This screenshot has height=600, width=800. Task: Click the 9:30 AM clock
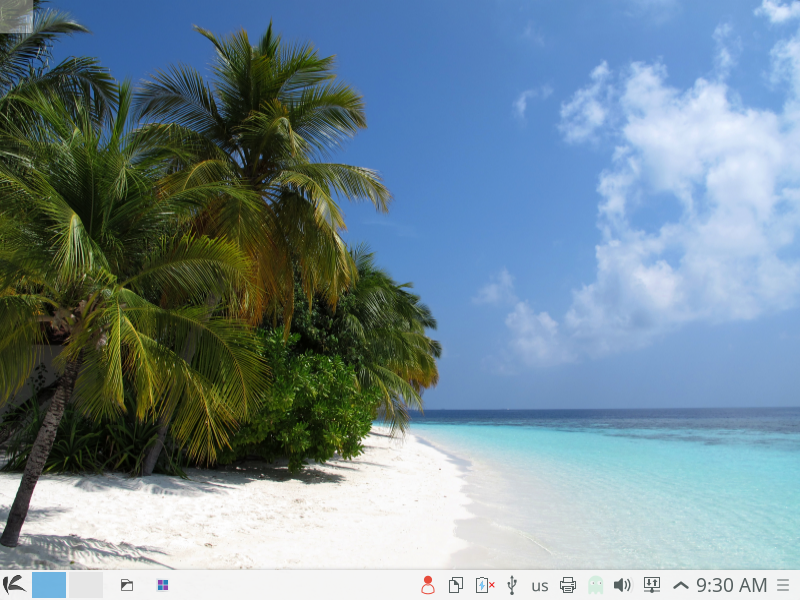(732, 585)
